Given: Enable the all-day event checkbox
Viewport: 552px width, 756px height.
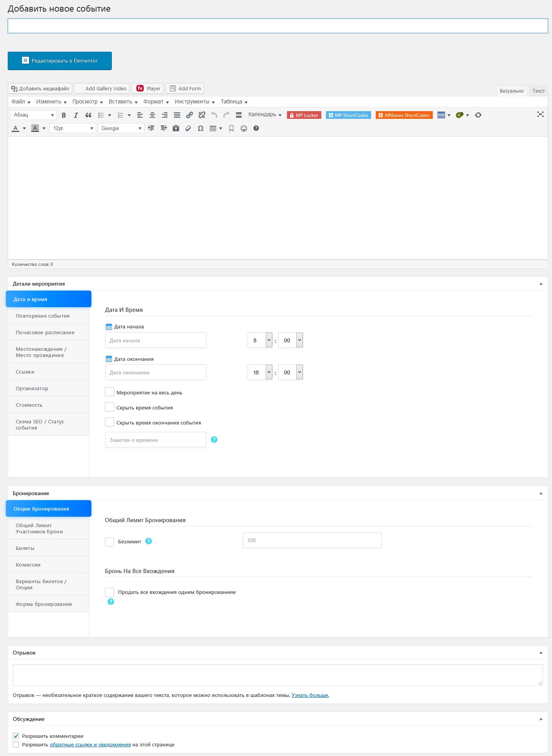Looking at the screenshot, I should (x=110, y=392).
